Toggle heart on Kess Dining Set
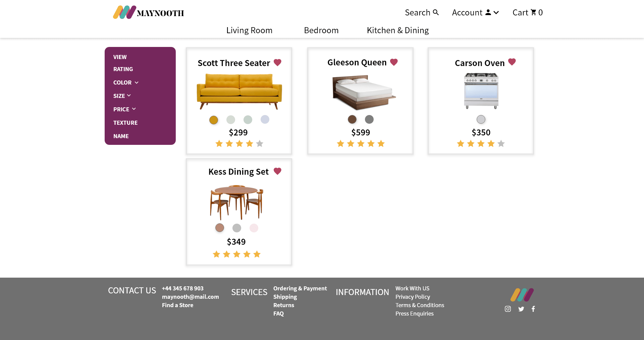The height and width of the screenshot is (340, 644). [x=277, y=171]
